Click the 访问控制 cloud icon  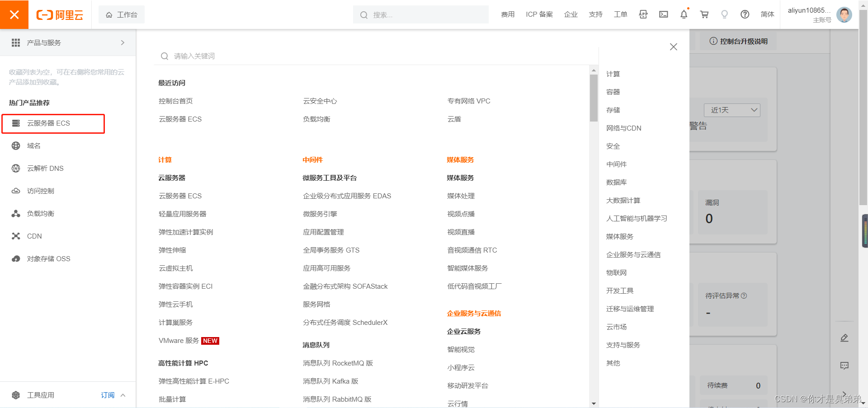click(16, 191)
